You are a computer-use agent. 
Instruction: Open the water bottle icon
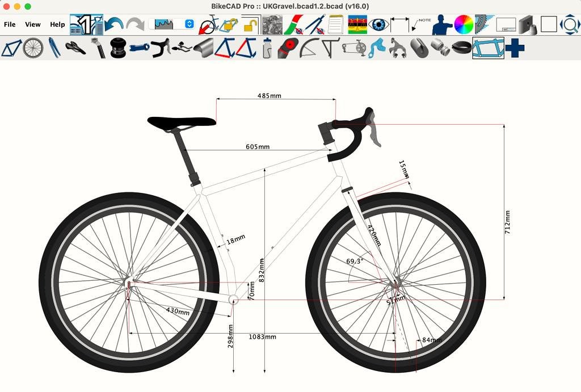click(x=267, y=48)
